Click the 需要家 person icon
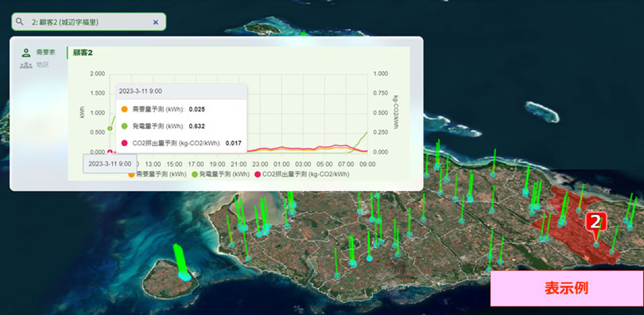The width and height of the screenshot is (644, 315). [x=26, y=52]
